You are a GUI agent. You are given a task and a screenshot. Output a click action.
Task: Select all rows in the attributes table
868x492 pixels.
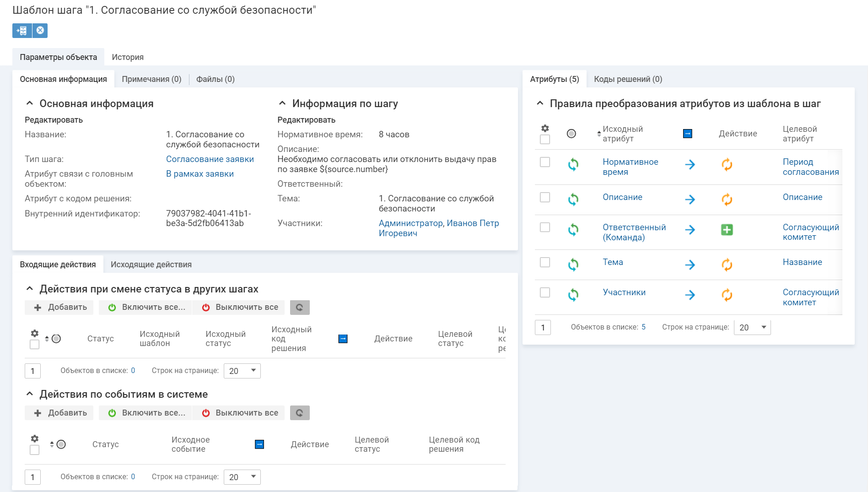coord(545,140)
